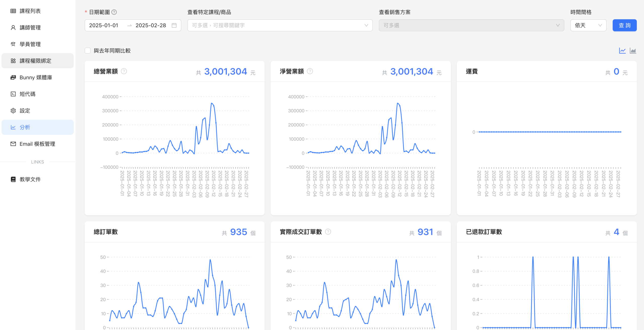Switch to area chart view icon
The width and height of the screenshot is (644, 330).
633,51
